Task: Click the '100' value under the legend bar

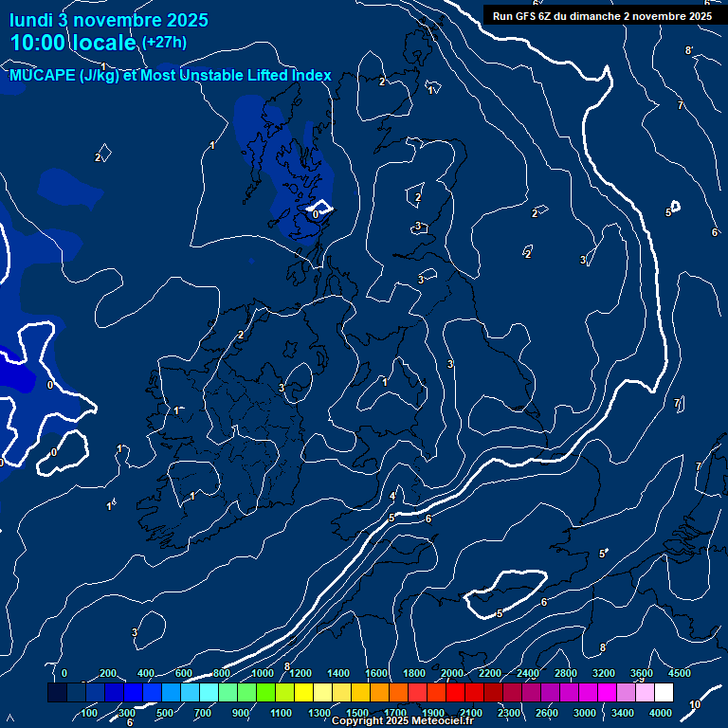Action: click(89, 713)
